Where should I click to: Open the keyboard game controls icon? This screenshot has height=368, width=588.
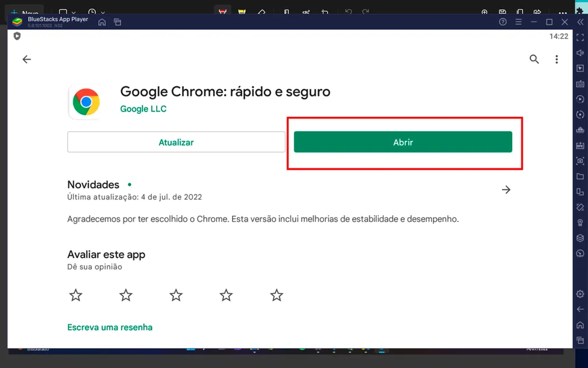580,84
